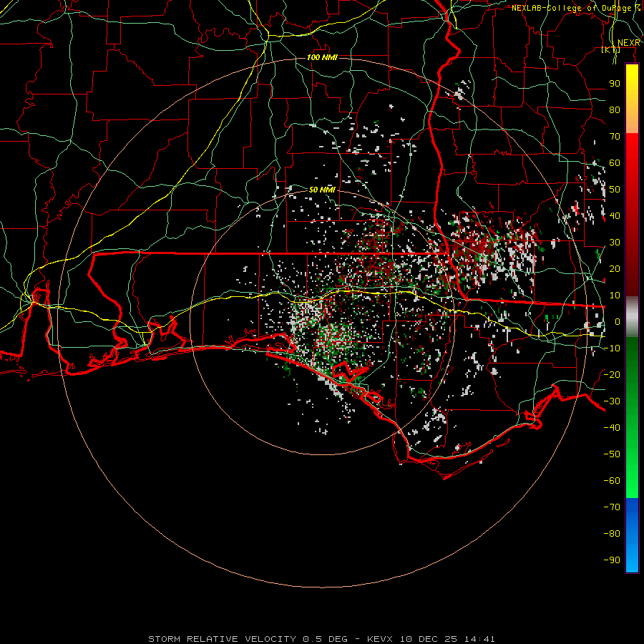Click the -60 value on velocity scale
Image resolution: width=644 pixels, height=644 pixels.
[x=612, y=481]
